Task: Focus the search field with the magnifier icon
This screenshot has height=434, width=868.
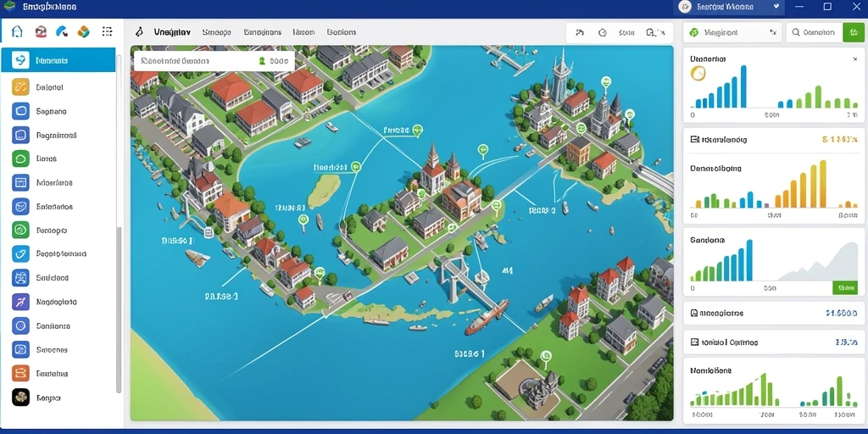Action: point(815,33)
